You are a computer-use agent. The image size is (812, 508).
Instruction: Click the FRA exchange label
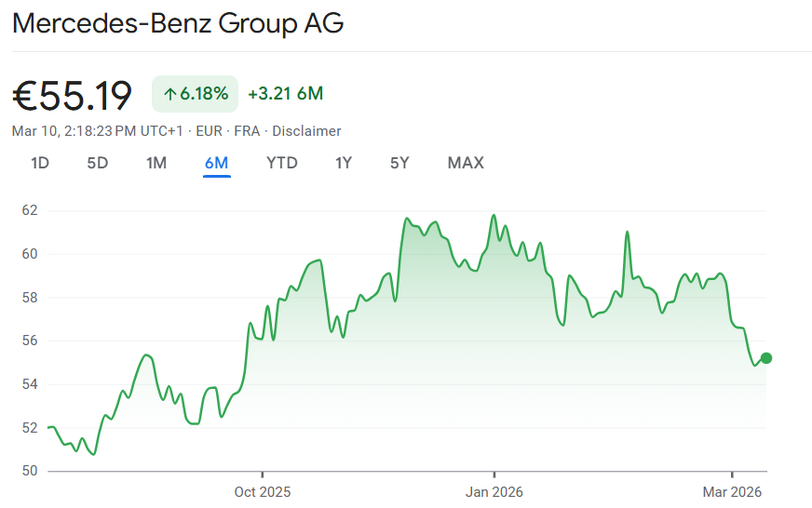click(x=247, y=131)
